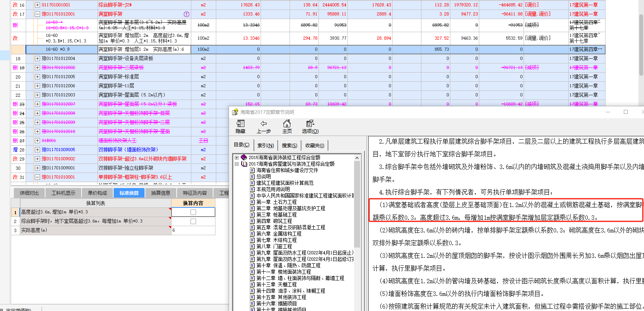Click the page icon beside 第三章 桩基础工程
This screenshot has height=311, width=644.
click(252, 215)
